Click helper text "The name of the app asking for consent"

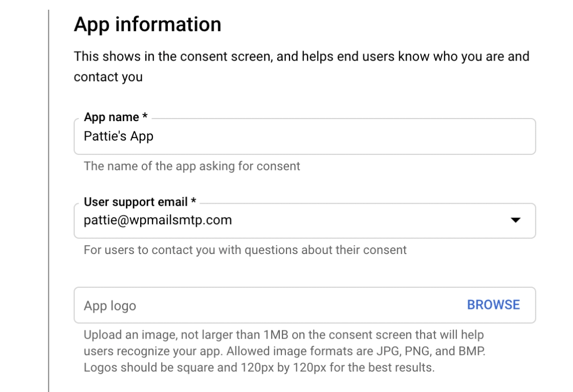(192, 166)
